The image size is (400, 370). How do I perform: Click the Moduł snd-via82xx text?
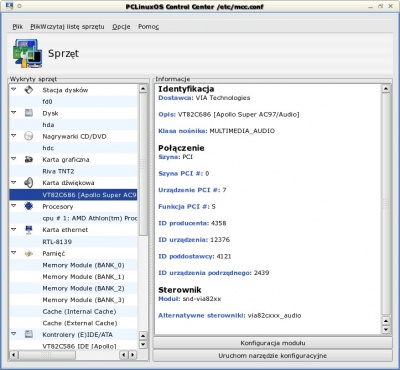(190, 299)
